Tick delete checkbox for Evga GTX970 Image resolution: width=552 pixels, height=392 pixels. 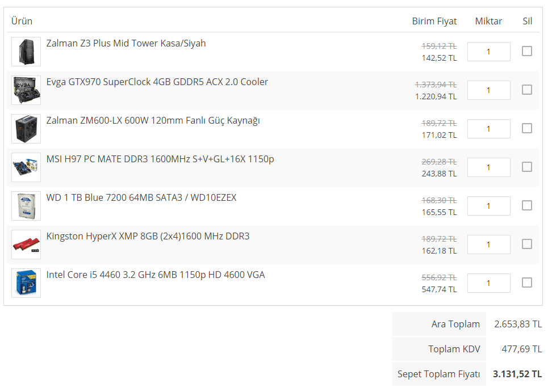[526, 90]
